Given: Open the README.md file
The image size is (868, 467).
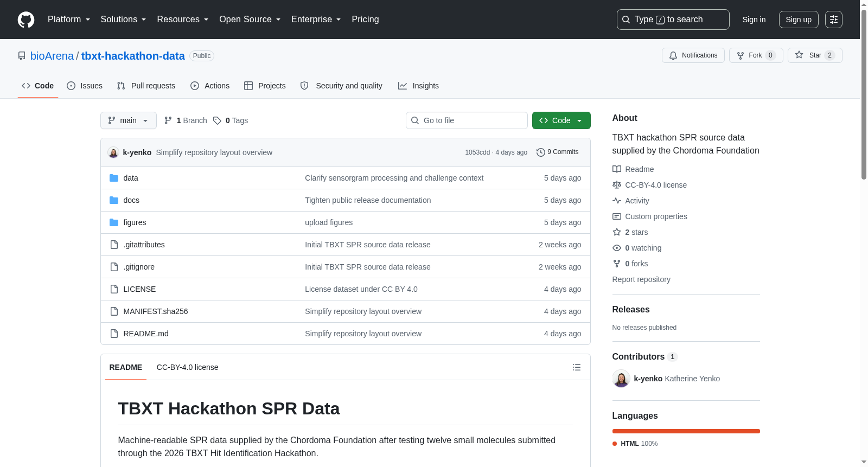Looking at the screenshot, I should 146,334.
